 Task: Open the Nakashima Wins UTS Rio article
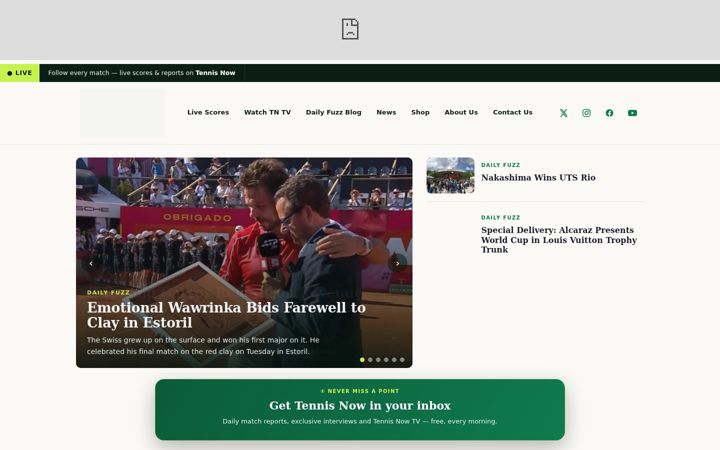click(x=538, y=177)
